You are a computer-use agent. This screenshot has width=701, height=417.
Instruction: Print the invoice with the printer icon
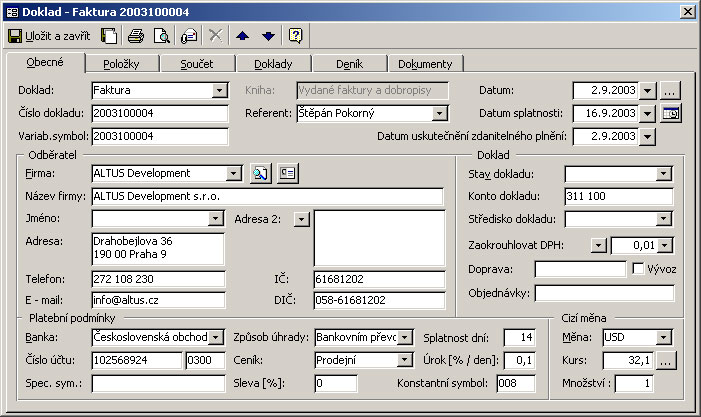click(x=136, y=36)
